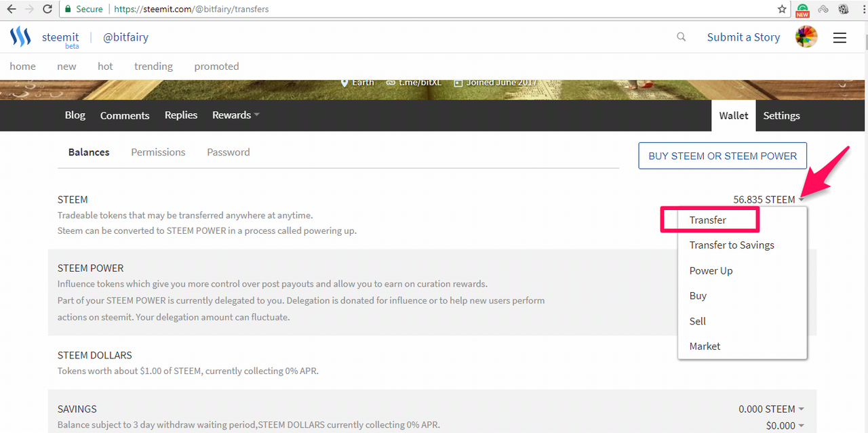
Task: Select the Wallet tab
Action: tap(734, 116)
